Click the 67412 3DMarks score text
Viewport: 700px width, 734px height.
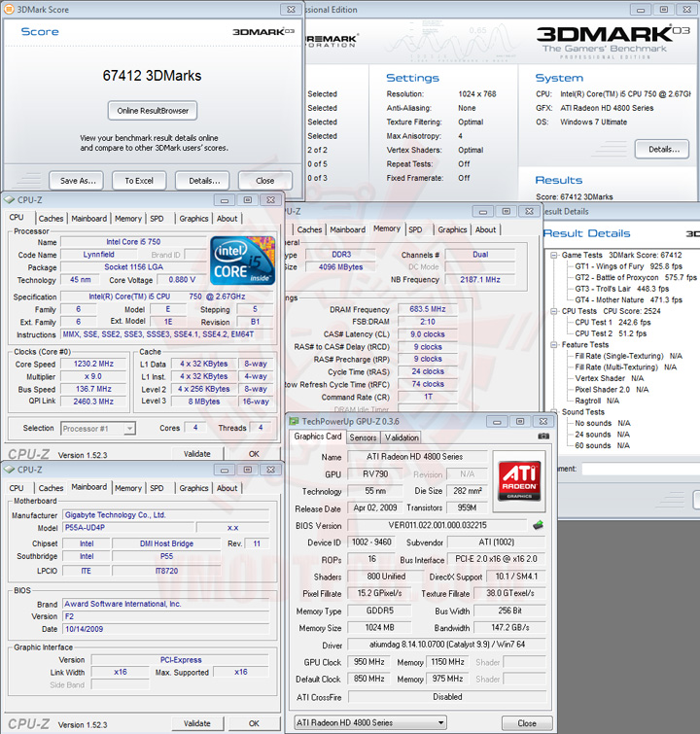pyautogui.click(x=153, y=76)
